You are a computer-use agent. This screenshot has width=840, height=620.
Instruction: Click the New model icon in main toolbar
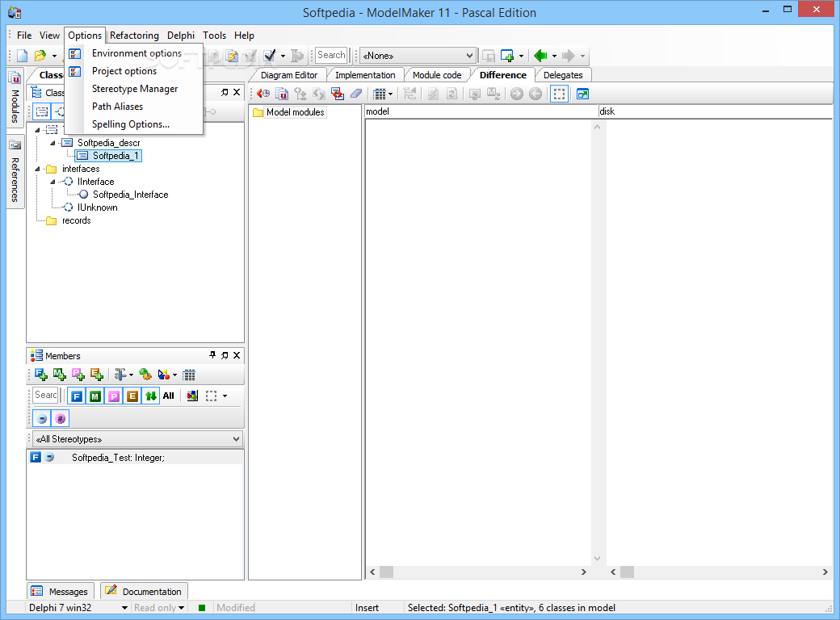tap(22, 56)
